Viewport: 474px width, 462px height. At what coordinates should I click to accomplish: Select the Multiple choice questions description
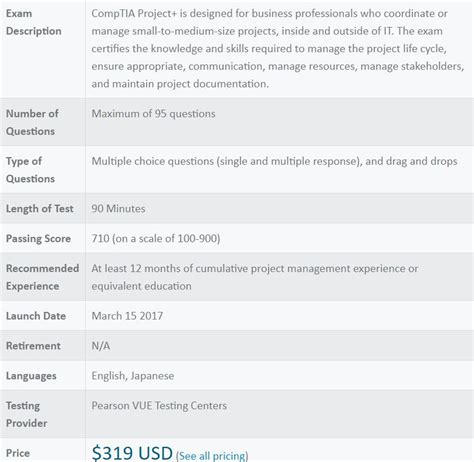pyautogui.click(x=274, y=161)
